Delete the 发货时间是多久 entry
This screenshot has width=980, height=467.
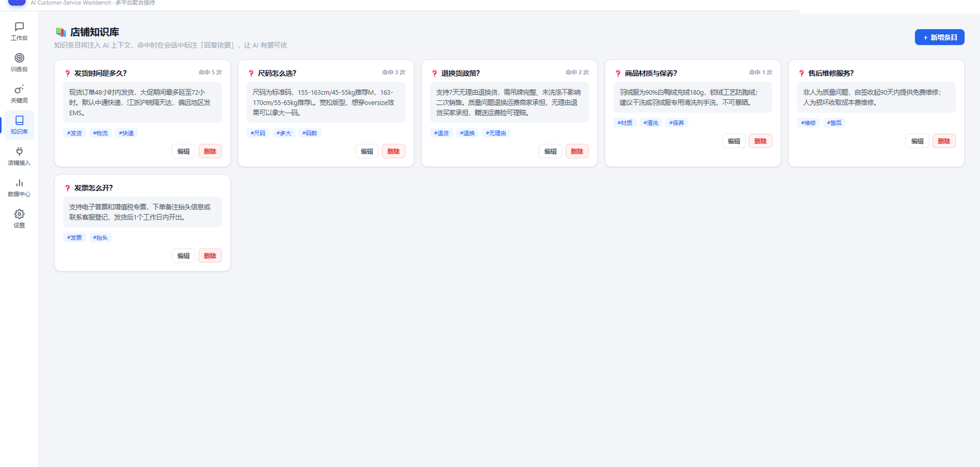pyautogui.click(x=210, y=151)
